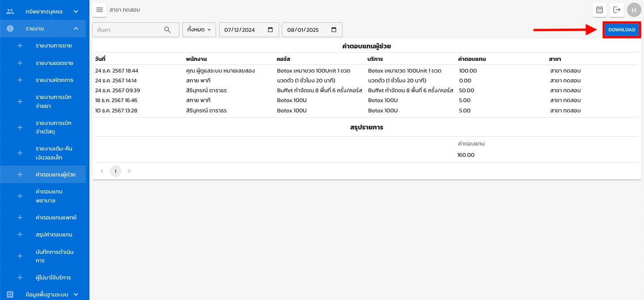
Task: Click compensation value 50.00
Action: point(467,90)
